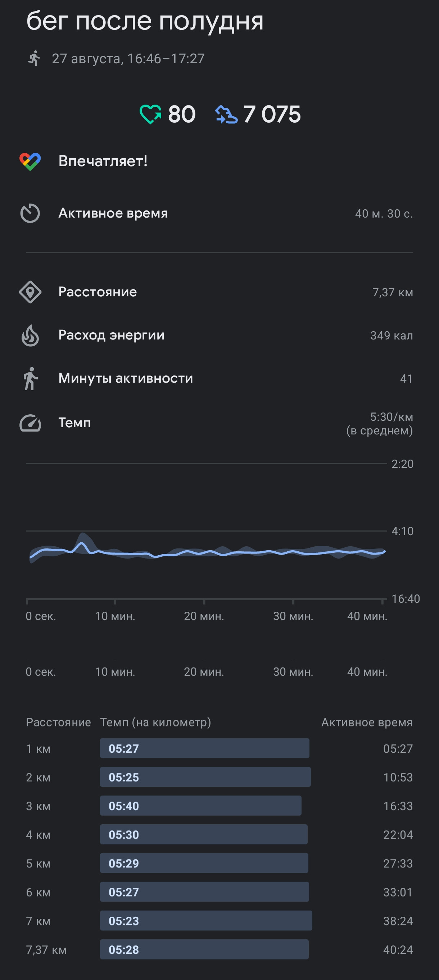The height and width of the screenshot is (980, 439).
Task: Tap the green Heart Points icon
Action: pyautogui.click(x=150, y=114)
